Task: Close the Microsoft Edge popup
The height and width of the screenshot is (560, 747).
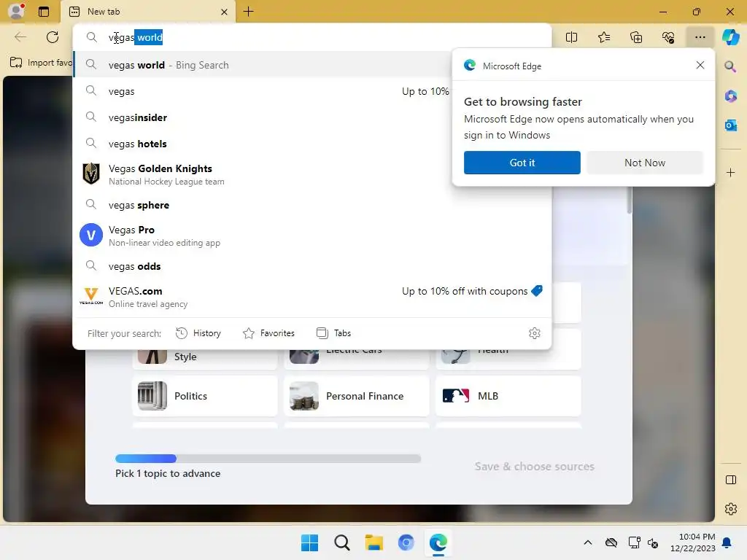Action: (700, 65)
